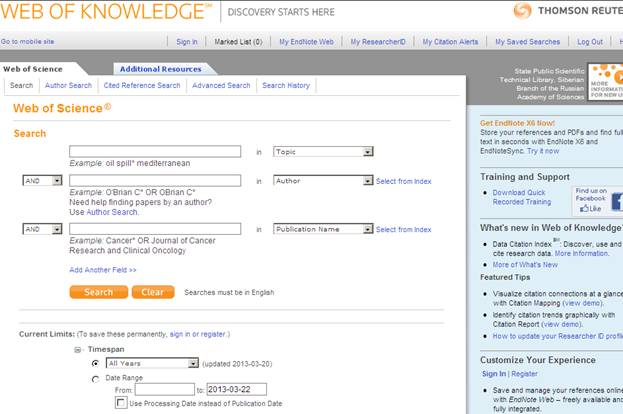Open the Advanced Search tab
The height and width of the screenshot is (414, 623).
click(221, 85)
